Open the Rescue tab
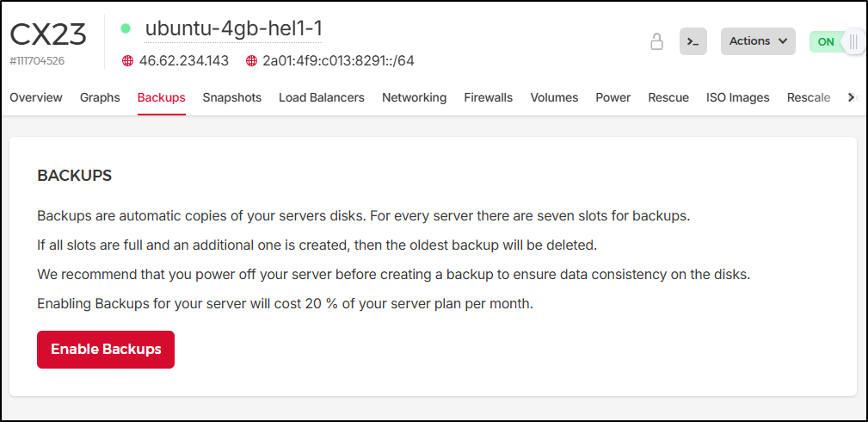This screenshot has height=422, width=868. 668,97
